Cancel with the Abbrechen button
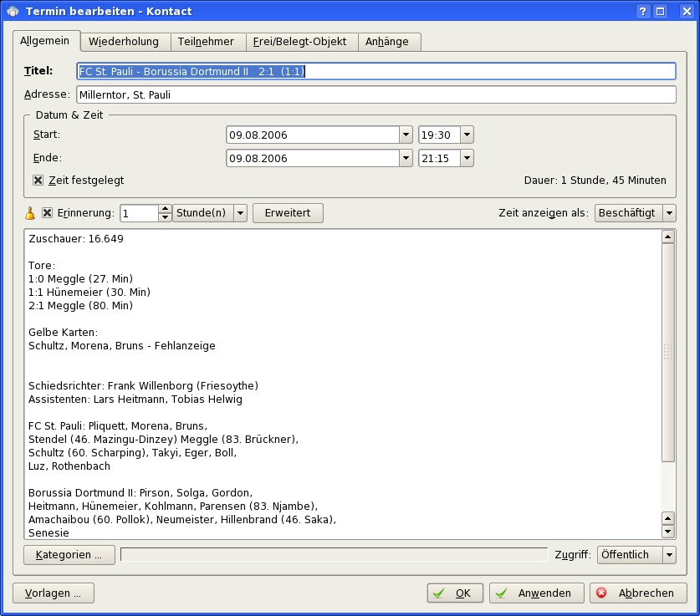 638,593
